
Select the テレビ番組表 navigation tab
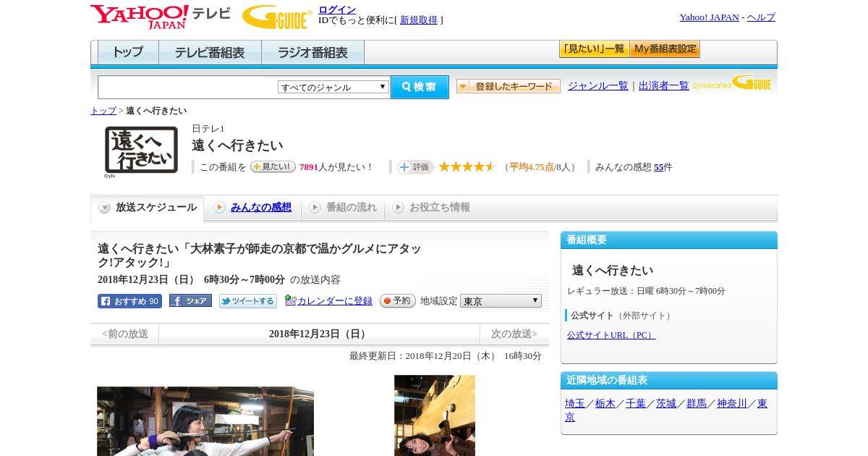coord(210,53)
